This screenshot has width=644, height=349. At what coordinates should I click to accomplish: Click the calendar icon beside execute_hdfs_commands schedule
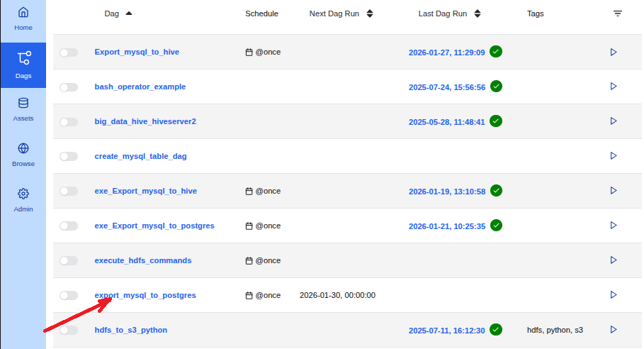(x=249, y=260)
